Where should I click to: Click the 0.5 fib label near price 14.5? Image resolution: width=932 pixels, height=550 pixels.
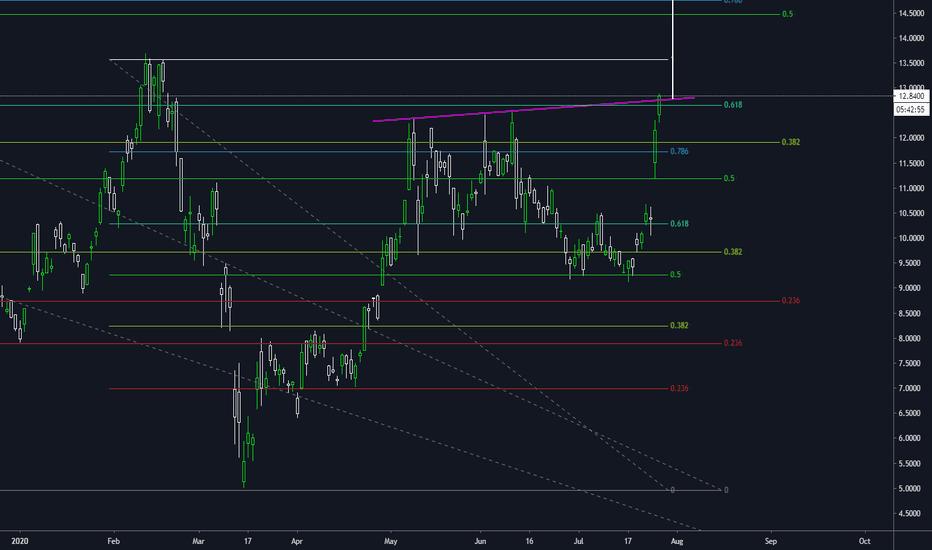tap(788, 14)
